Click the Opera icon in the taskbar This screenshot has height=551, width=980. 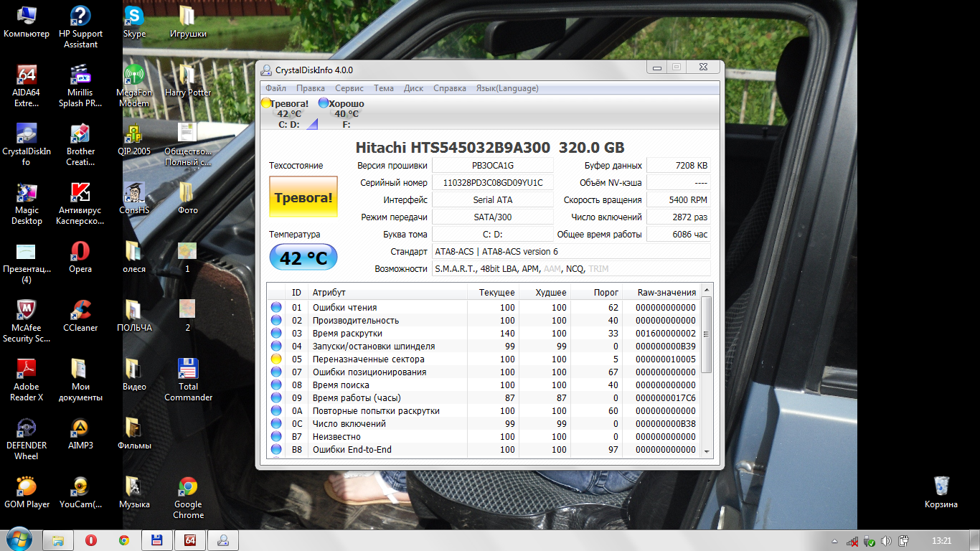(x=91, y=540)
